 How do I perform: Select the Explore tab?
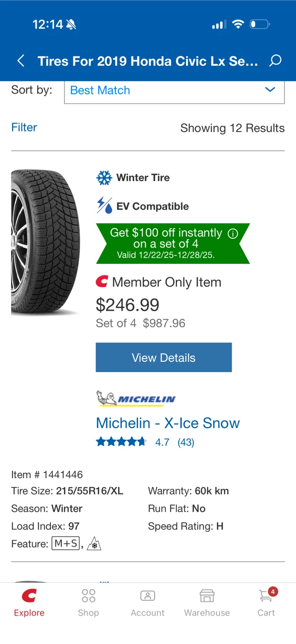click(29, 602)
